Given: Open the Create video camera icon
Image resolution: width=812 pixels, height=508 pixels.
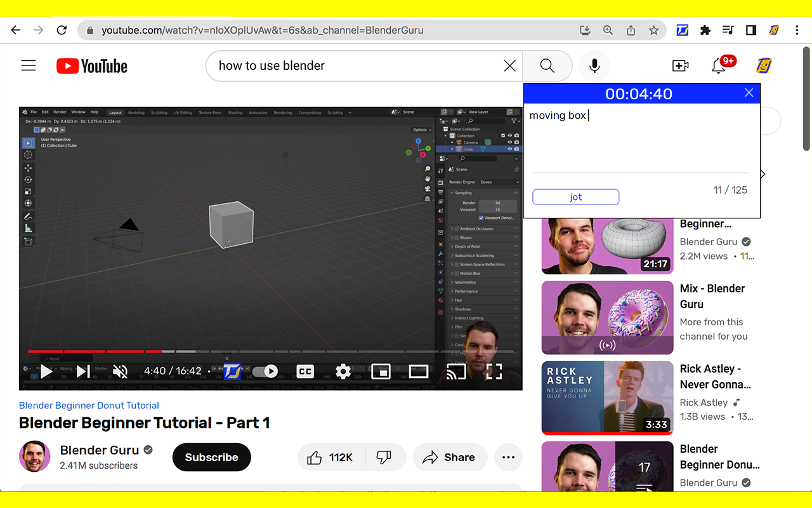Looking at the screenshot, I should point(680,66).
